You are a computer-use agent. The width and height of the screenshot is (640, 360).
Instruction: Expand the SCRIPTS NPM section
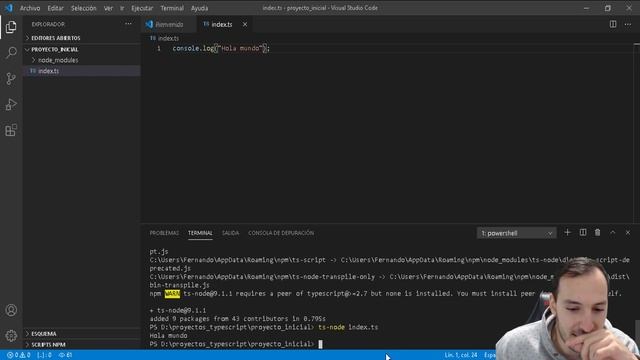pyautogui.click(x=48, y=344)
